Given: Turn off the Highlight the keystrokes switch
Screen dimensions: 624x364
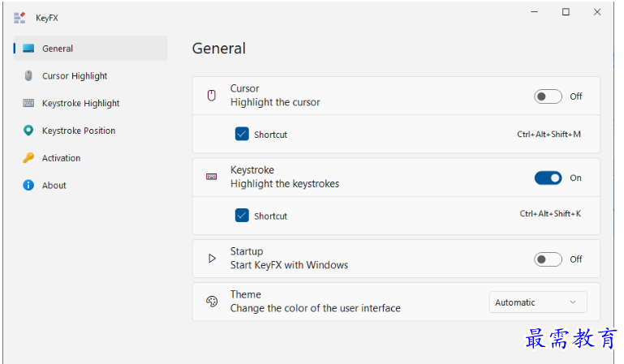Looking at the screenshot, I should coord(548,178).
